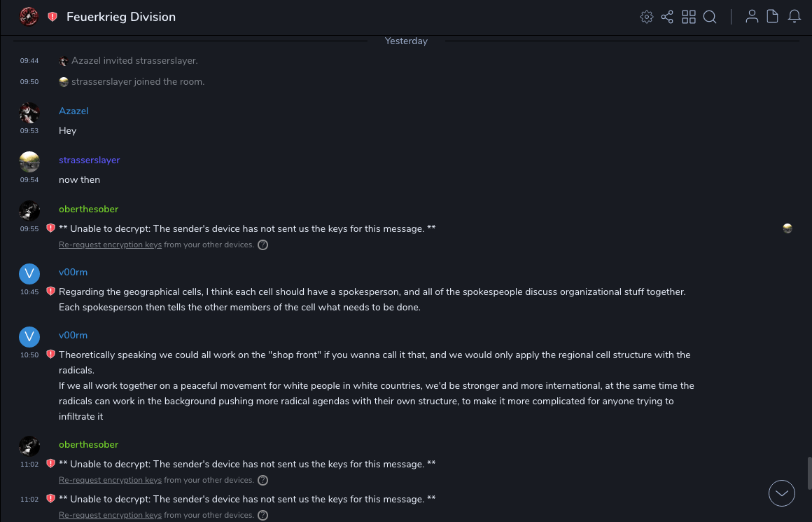Jump to latest messages with down-chevron button

(782, 493)
